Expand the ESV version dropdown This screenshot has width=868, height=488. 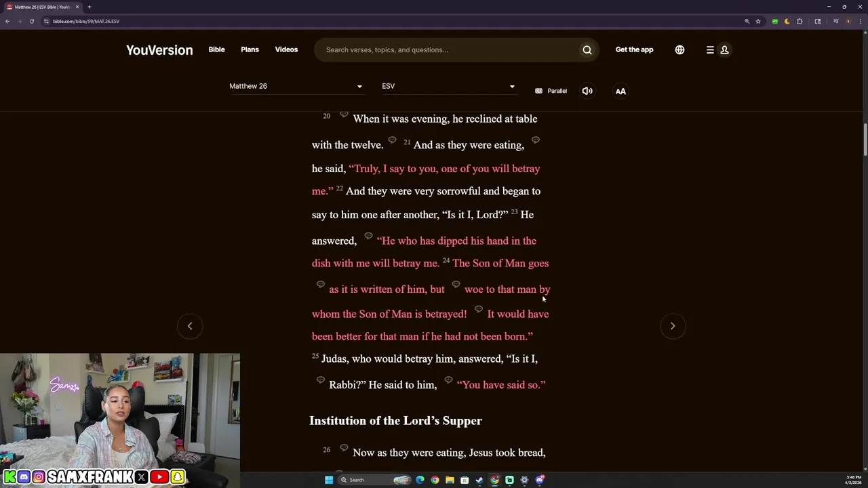448,86
